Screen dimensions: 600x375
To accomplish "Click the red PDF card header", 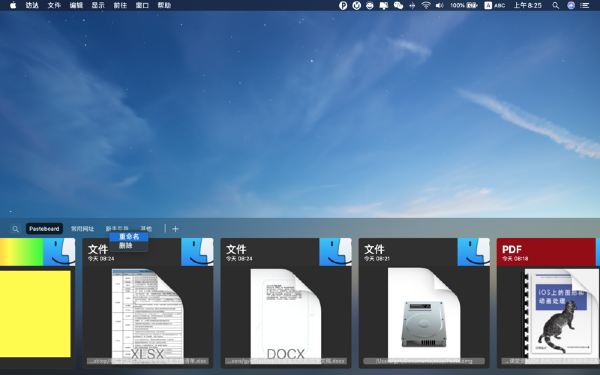I will (x=546, y=252).
